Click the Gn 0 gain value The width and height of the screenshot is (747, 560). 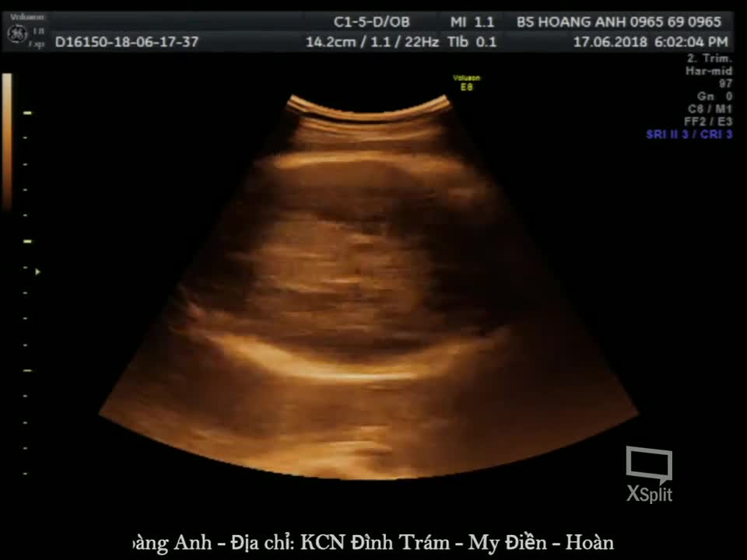[714, 96]
